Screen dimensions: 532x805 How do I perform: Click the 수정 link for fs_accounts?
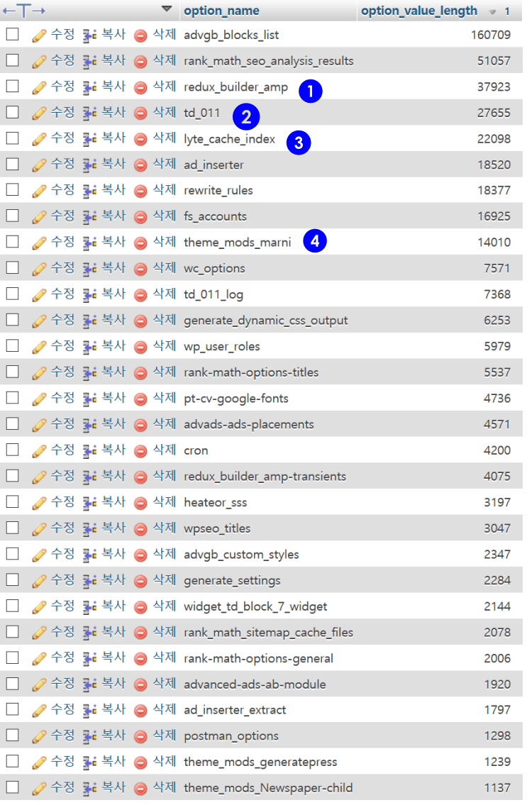[62, 216]
